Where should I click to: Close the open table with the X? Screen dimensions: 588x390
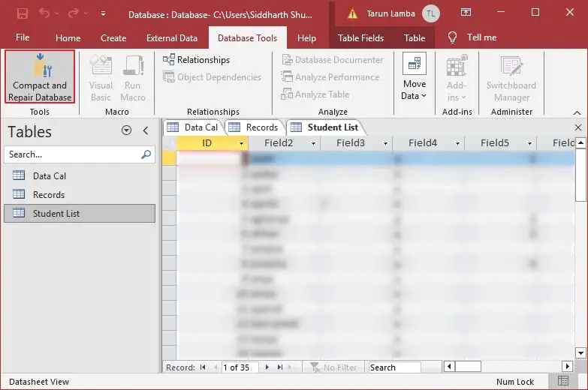pyautogui.click(x=578, y=127)
